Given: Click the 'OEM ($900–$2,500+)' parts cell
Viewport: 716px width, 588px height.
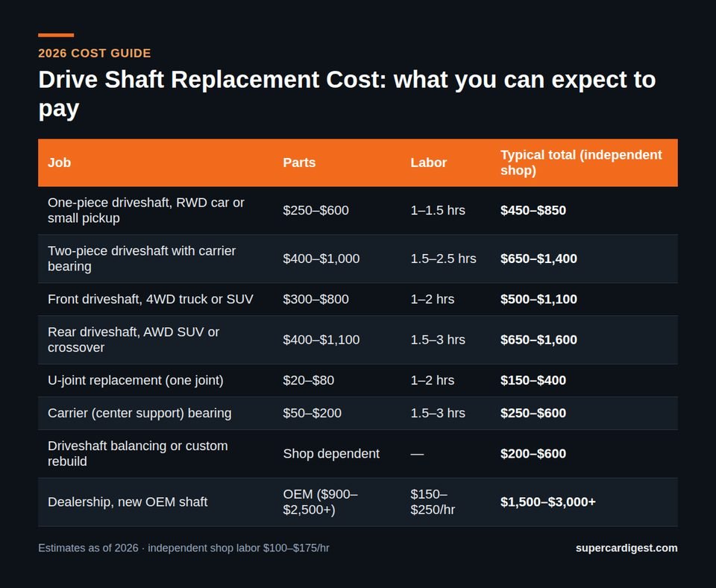Looking at the screenshot, I should point(321,502).
